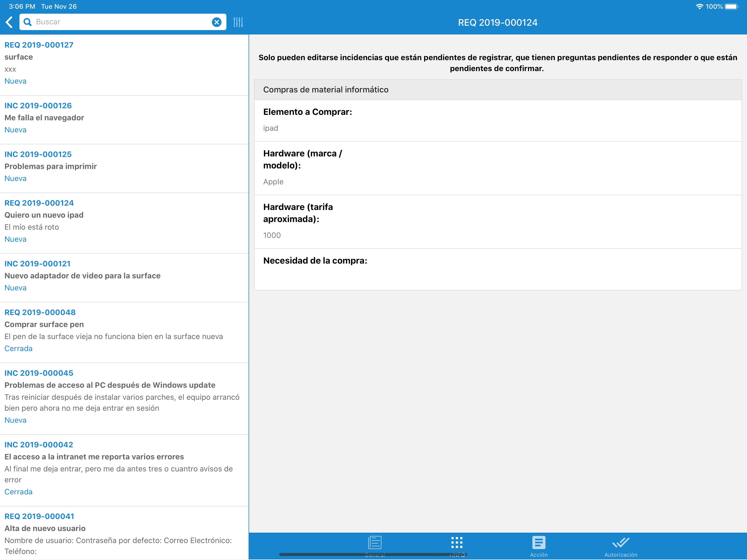Click the battery indicator in status bar
Viewport: 747px width, 560px height.
pos(731,6)
